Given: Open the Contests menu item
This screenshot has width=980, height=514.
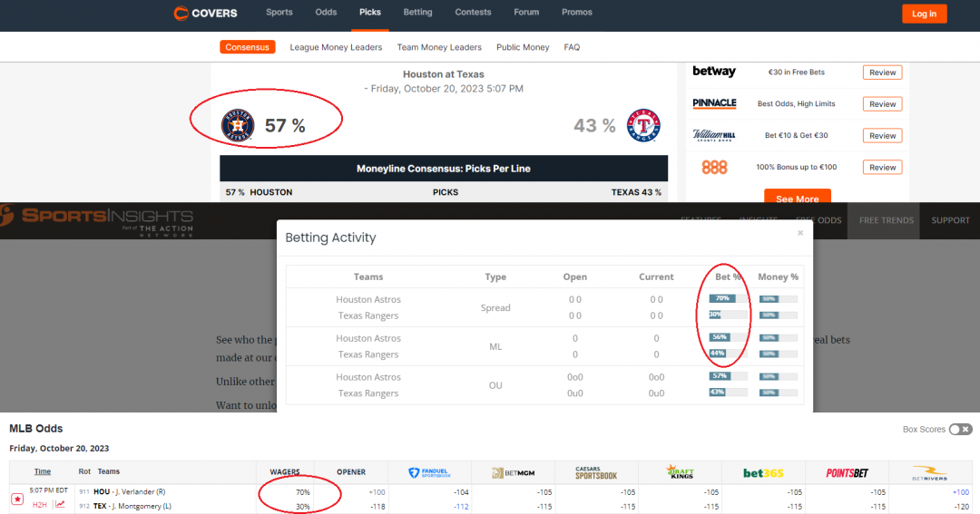Looking at the screenshot, I should (473, 12).
